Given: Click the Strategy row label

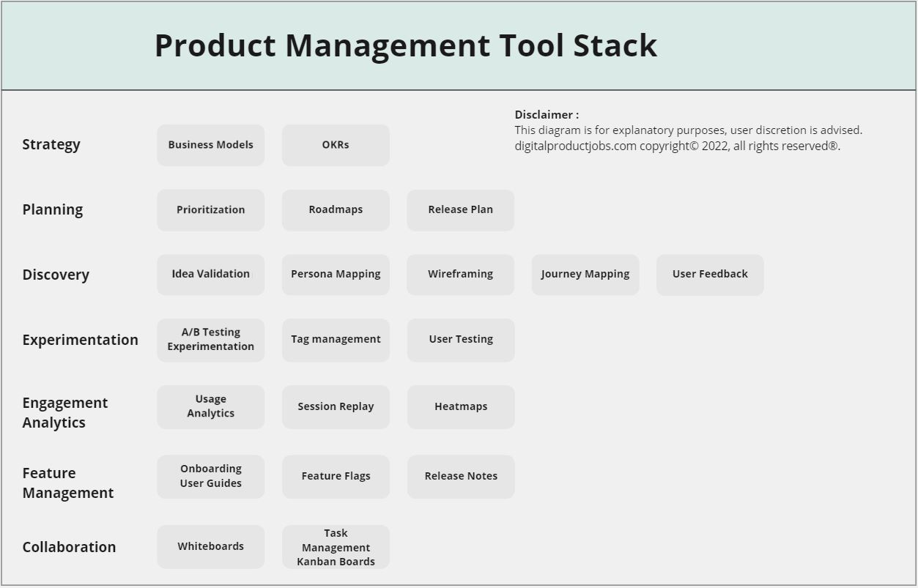Looking at the screenshot, I should click(x=51, y=145).
